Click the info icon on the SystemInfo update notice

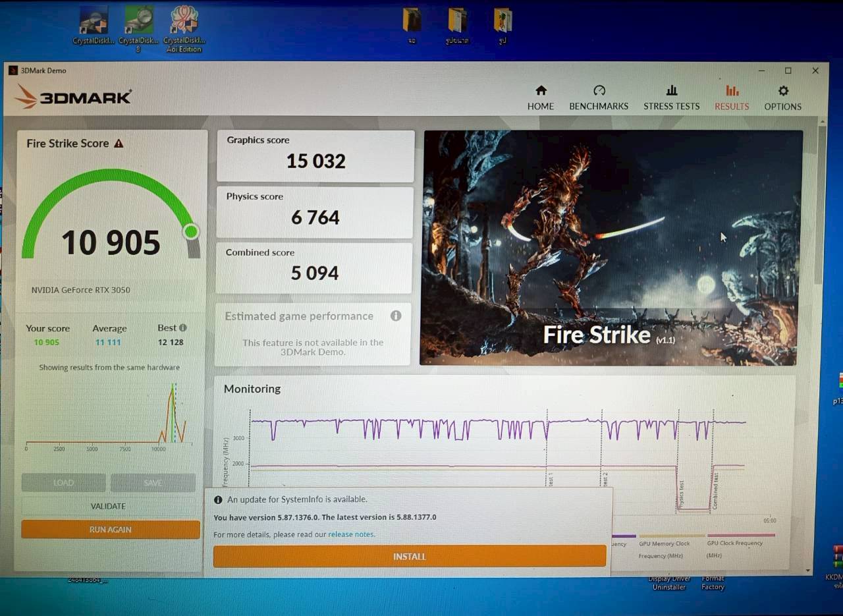point(218,499)
